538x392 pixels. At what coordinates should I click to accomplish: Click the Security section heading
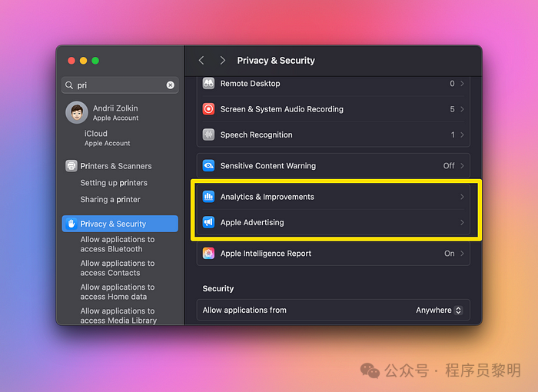[218, 289]
